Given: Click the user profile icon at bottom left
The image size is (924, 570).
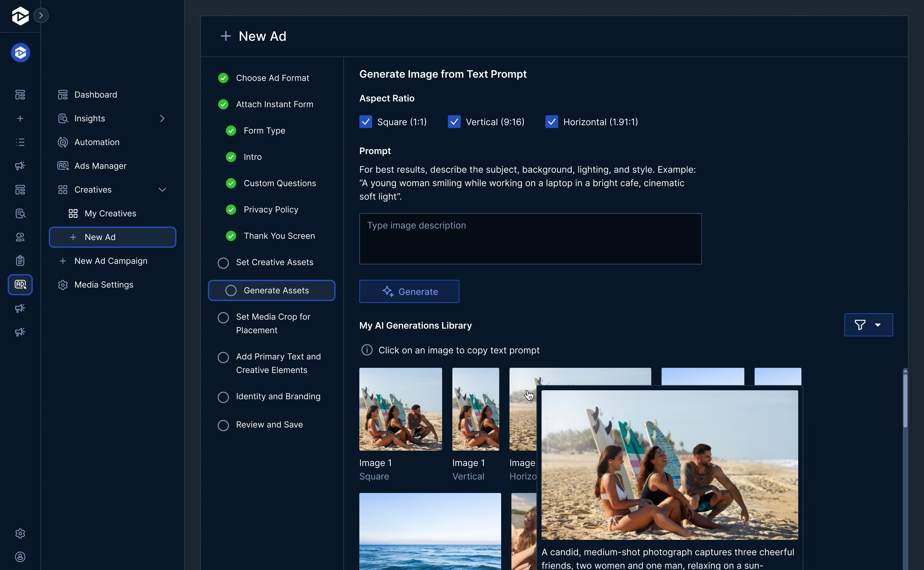Looking at the screenshot, I should pos(20,557).
